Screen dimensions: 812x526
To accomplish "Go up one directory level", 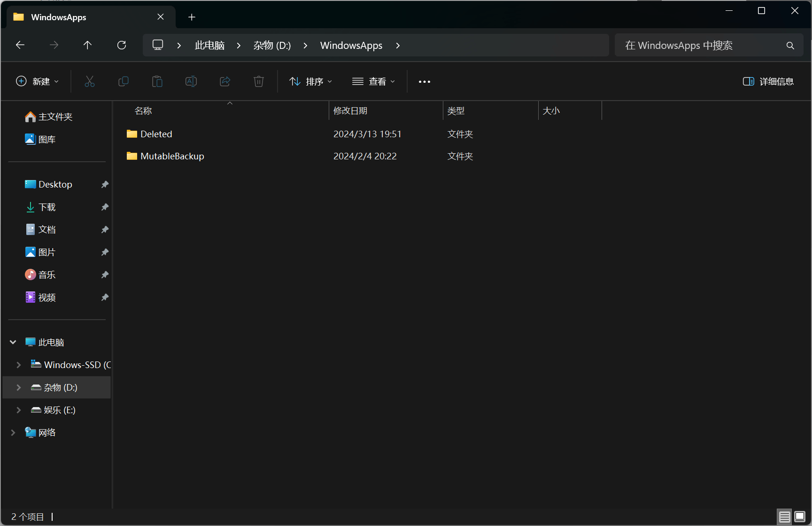I will [87, 45].
